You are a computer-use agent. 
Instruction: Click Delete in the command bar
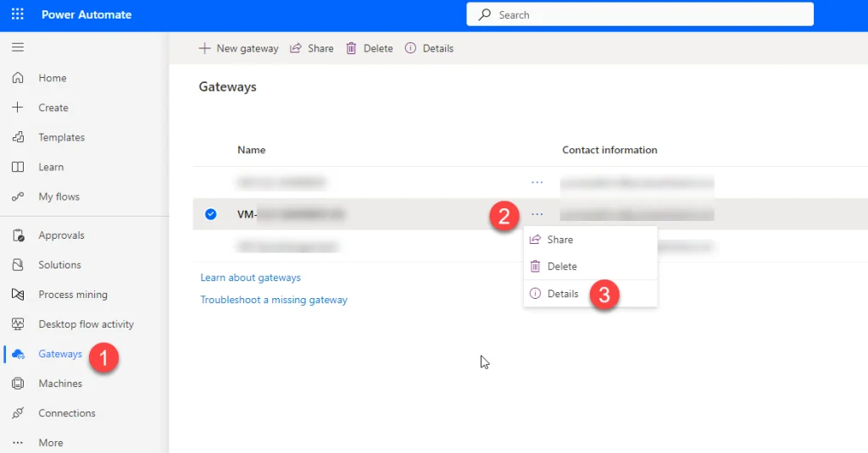[x=370, y=48]
